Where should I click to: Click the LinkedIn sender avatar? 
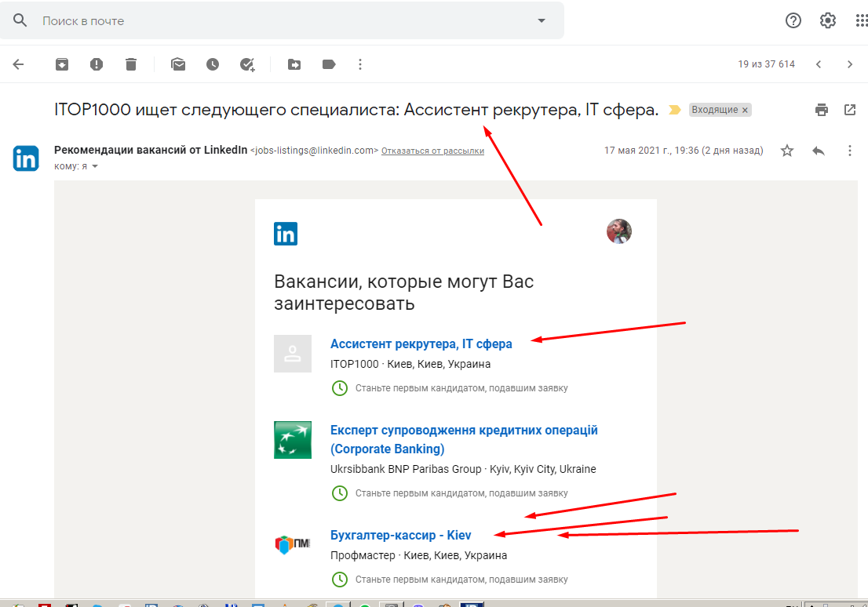point(26,158)
